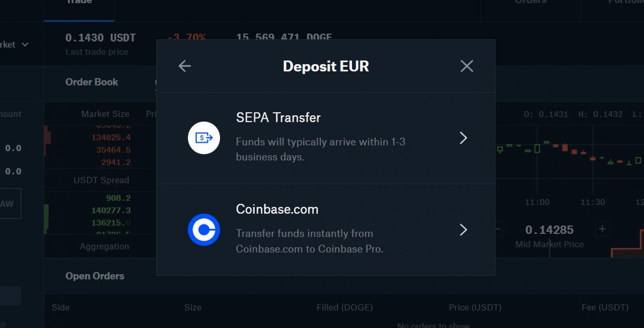Open SEPA Transfer via its chevron
Image resolution: width=644 pixels, height=328 pixels.
coord(463,138)
